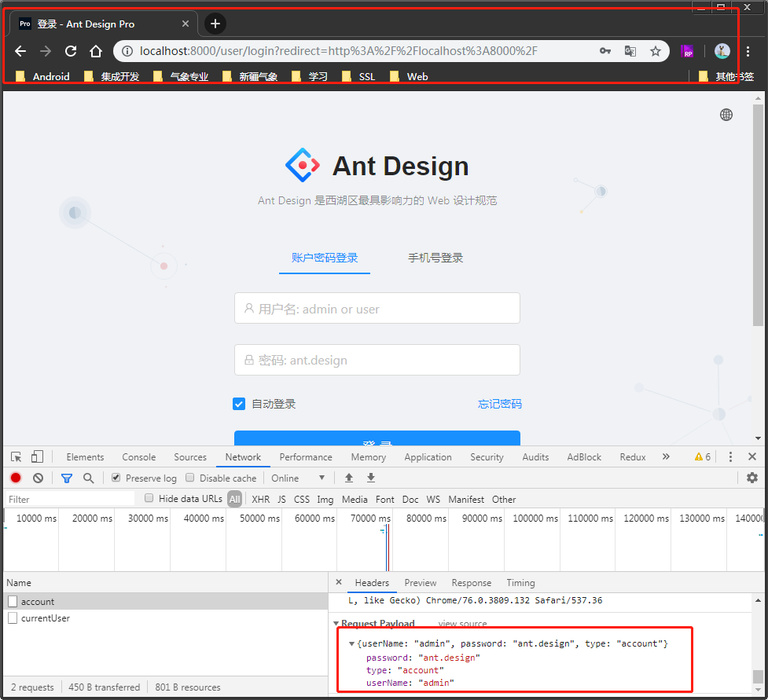Select the currentUser request in Name list
768x700 pixels.
(x=45, y=618)
